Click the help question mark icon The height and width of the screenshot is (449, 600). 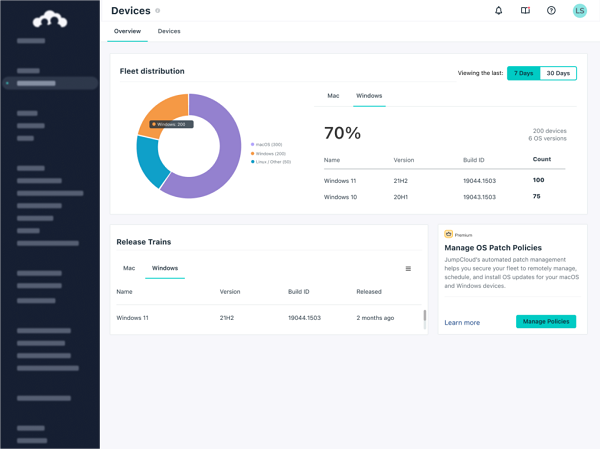click(551, 11)
